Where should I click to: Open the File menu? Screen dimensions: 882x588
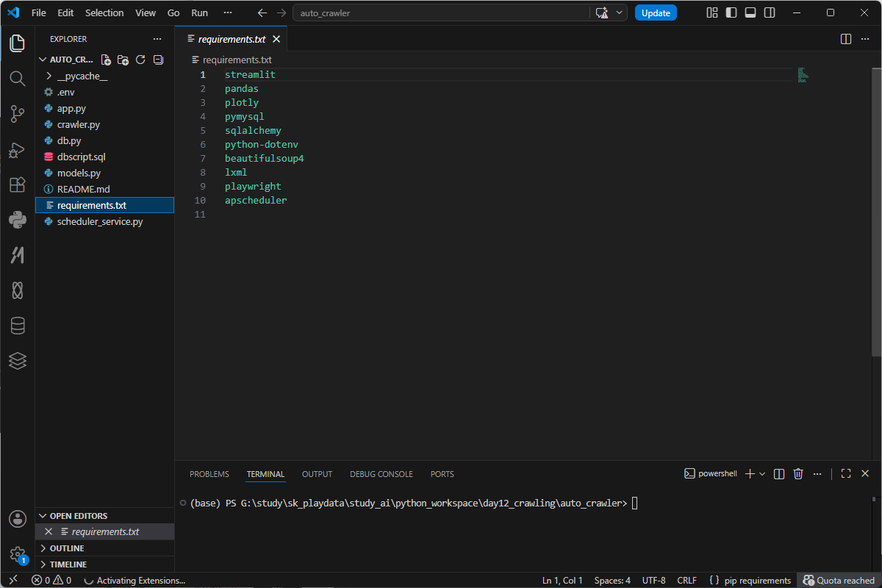tap(39, 12)
